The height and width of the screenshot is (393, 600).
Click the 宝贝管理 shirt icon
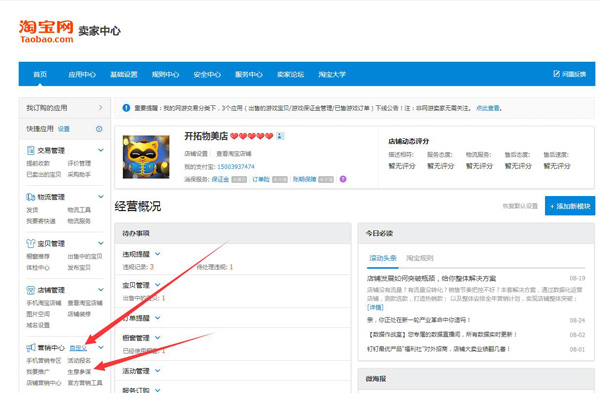click(31, 243)
